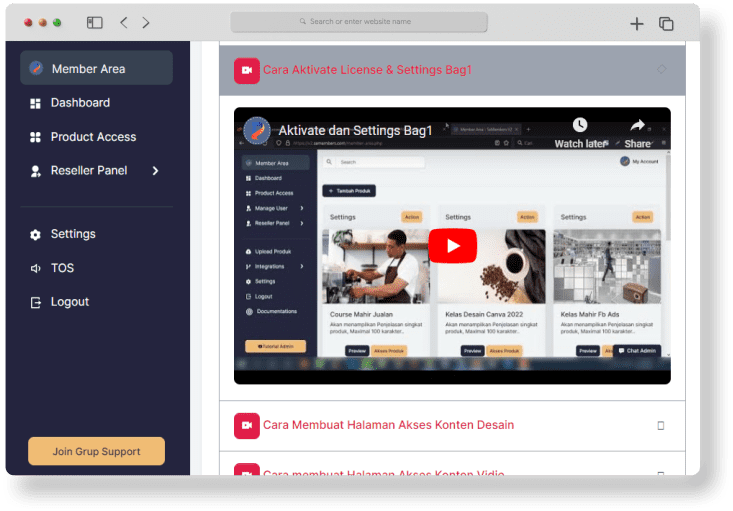Screen dimensions: 733x511
Task: Go back with browser back arrow
Action: coord(124,22)
